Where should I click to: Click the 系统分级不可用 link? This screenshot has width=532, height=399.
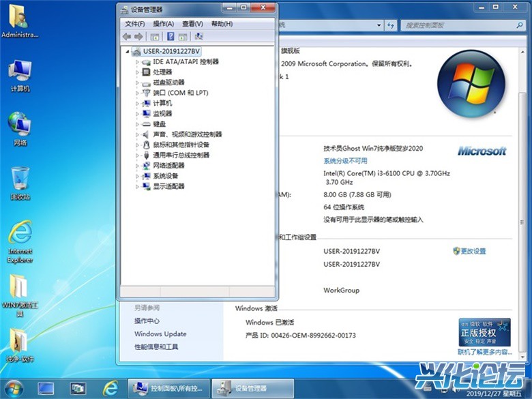pos(345,161)
